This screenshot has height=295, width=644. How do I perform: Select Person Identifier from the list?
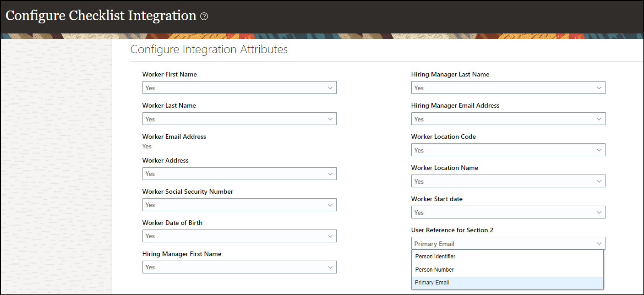[435, 257]
